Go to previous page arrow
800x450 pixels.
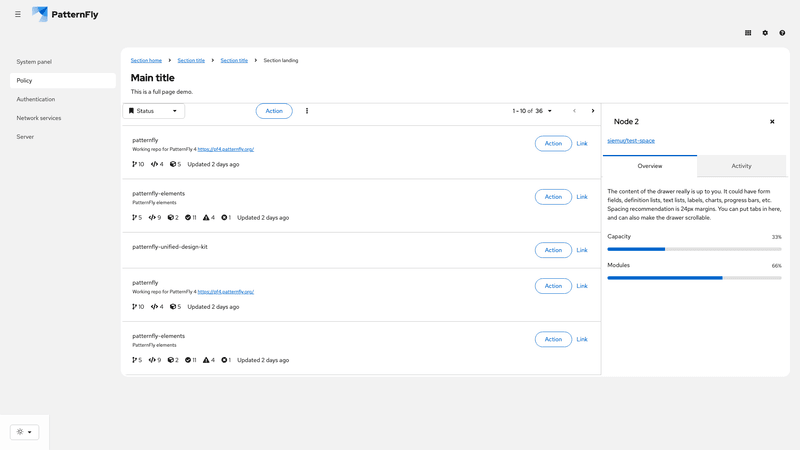(x=574, y=111)
